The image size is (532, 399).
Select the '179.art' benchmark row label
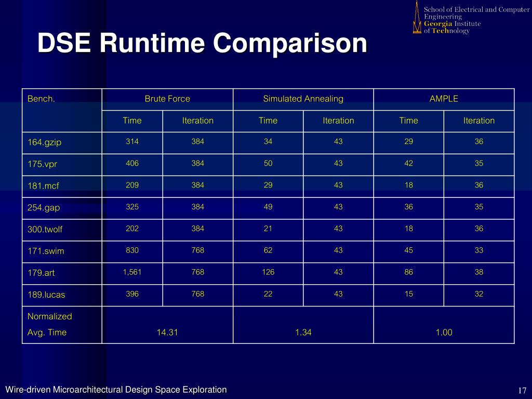click(41, 273)
